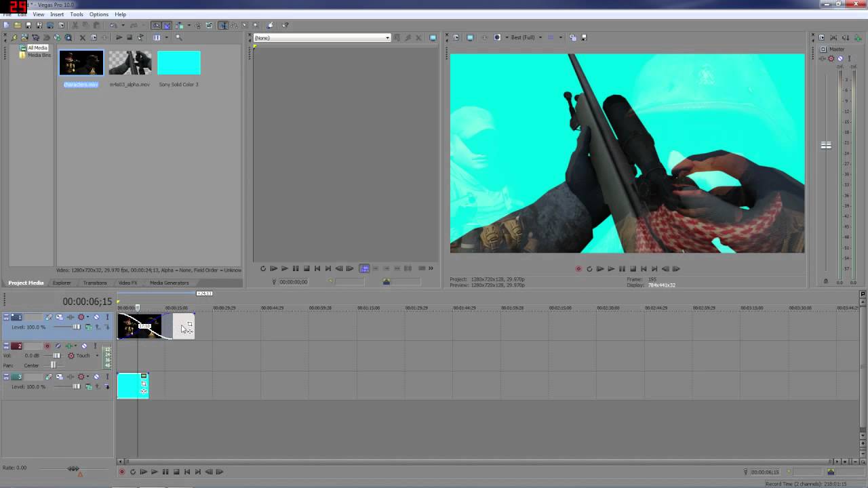Toggle Bypass Motion Blur on track 1
Screen dimensions: 868x488
coord(49,317)
